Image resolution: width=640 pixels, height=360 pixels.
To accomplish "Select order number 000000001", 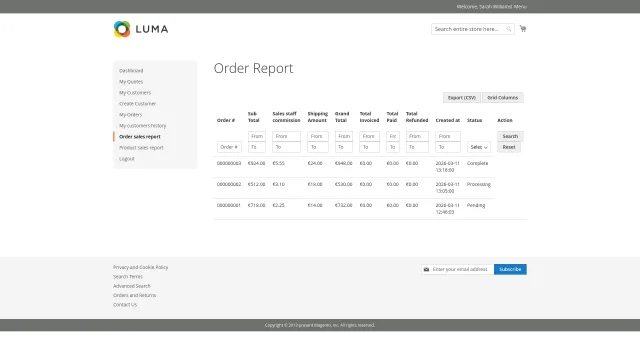I will tap(229, 205).
